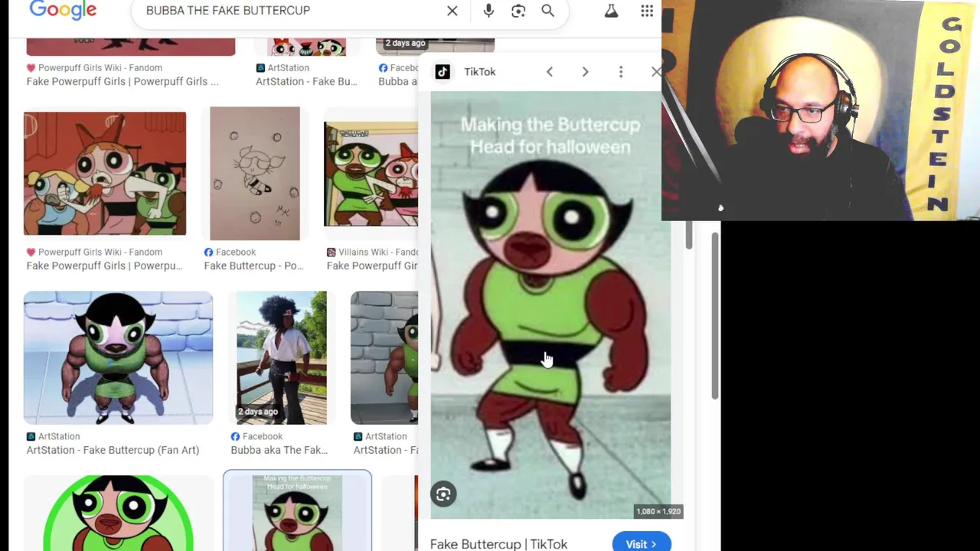Open 'Bubba aka The Fak...' Facebook caption
Viewport: 980px width, 551px height.
pos(279,450)
